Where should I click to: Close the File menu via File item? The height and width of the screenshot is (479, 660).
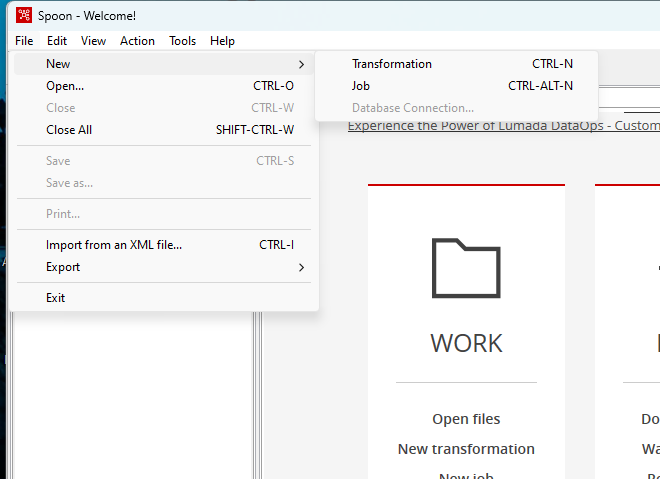tap(25, 41)
